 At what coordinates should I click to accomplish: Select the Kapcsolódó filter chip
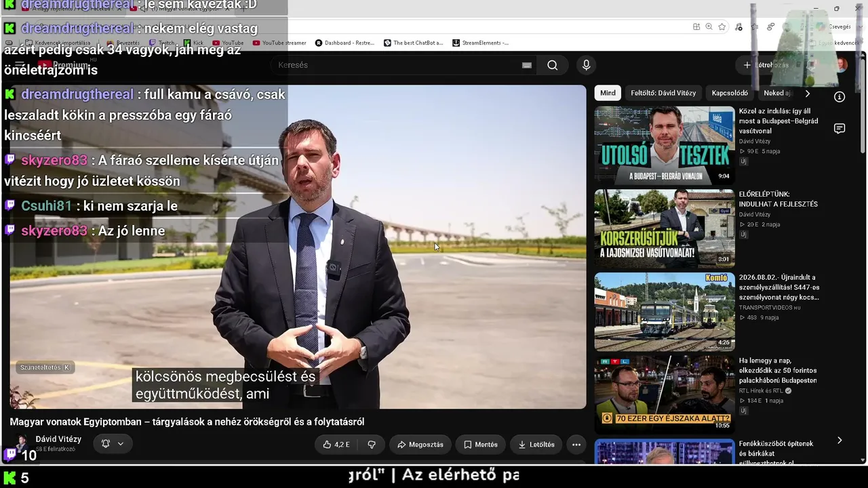click(x=730, y=93)
